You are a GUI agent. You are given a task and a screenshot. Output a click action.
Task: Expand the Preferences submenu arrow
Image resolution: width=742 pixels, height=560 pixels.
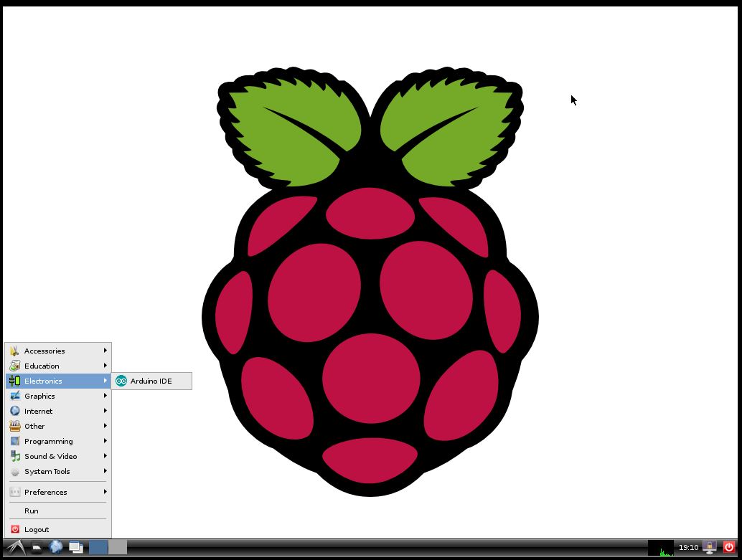click(x=105, y=492)
